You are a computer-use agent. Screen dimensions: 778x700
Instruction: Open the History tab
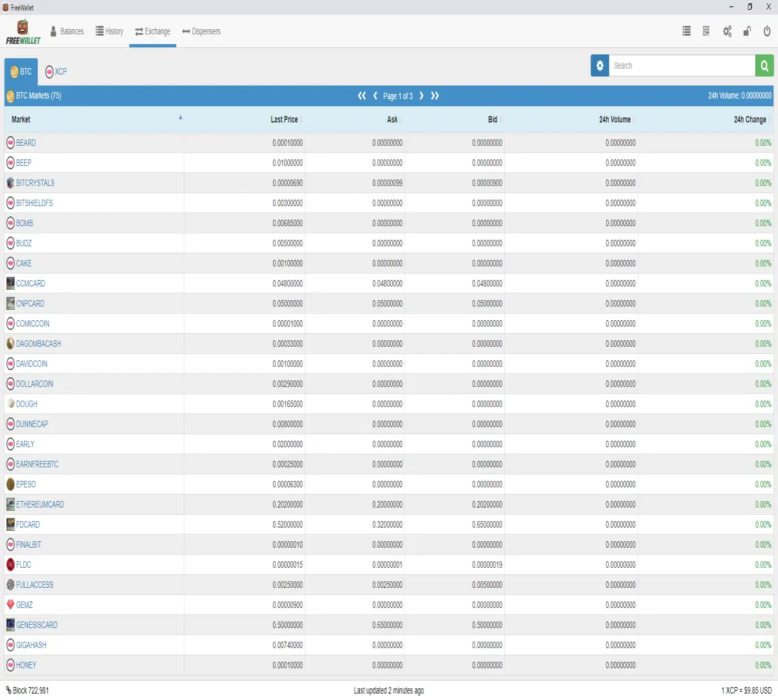[110, 31]
